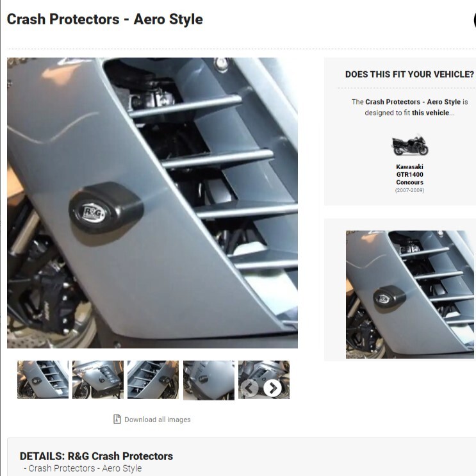The image size is (476, 476).
Task: Open the Download all images link
Action: coord(157,420)
